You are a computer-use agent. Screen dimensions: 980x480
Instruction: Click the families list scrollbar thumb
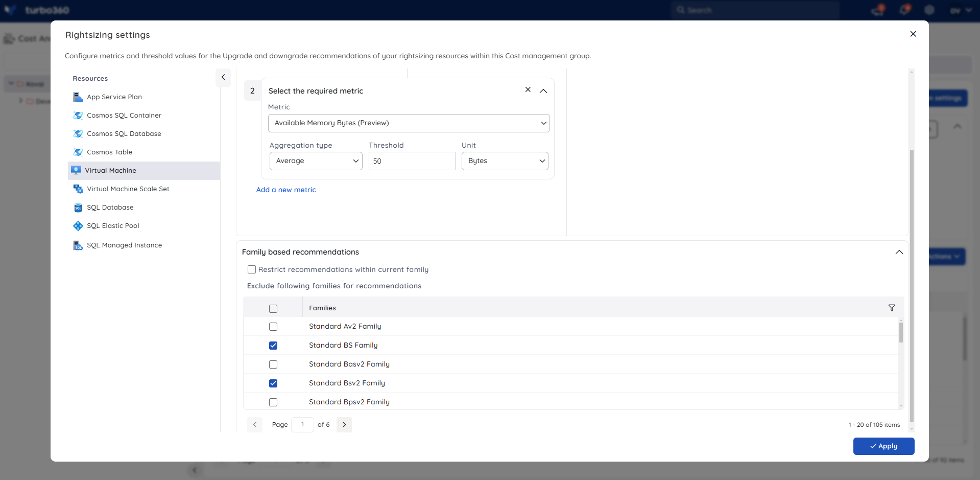tap(901, 332)
